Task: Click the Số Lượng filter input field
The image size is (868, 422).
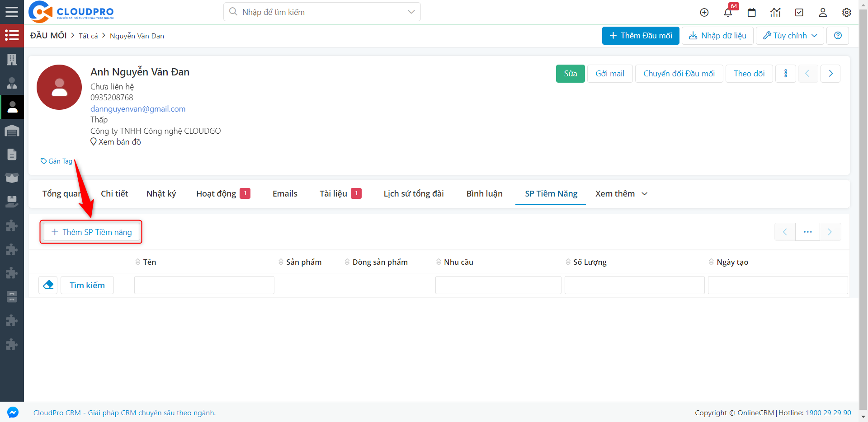Action: (x=635, y=285)
